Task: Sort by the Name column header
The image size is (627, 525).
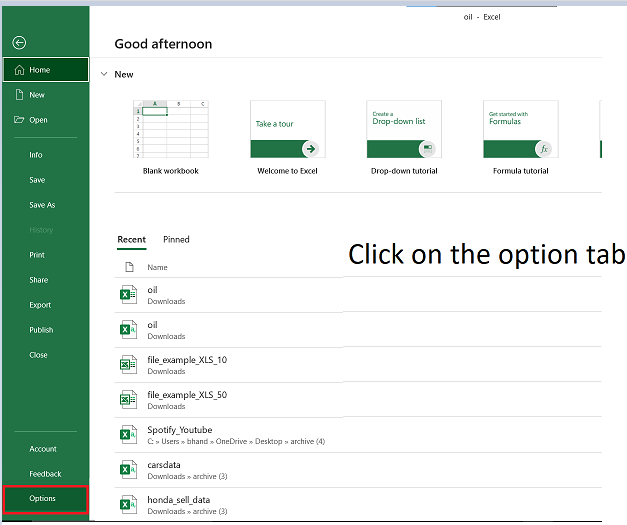Action: [x=157, y=267]
